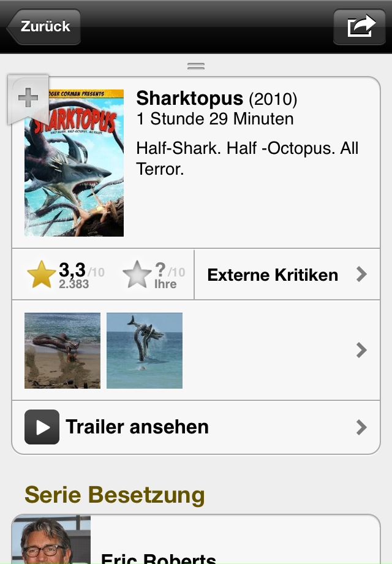Image resolution: width=392 pixels, height=564 pixels.
Task: Expand photo gallery with chevron arrow
Action: click(361, 350)
